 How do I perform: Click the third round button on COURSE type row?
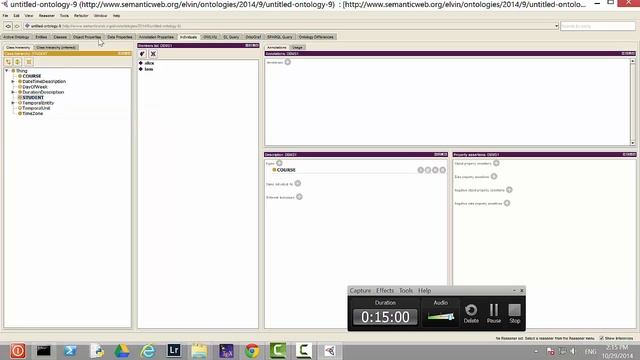tap(436, 170)
